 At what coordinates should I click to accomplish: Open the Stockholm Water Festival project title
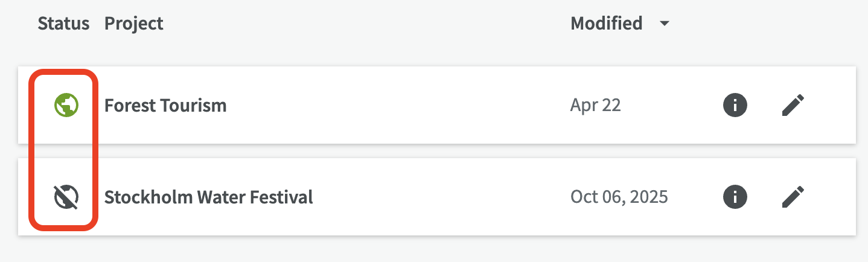208,197
